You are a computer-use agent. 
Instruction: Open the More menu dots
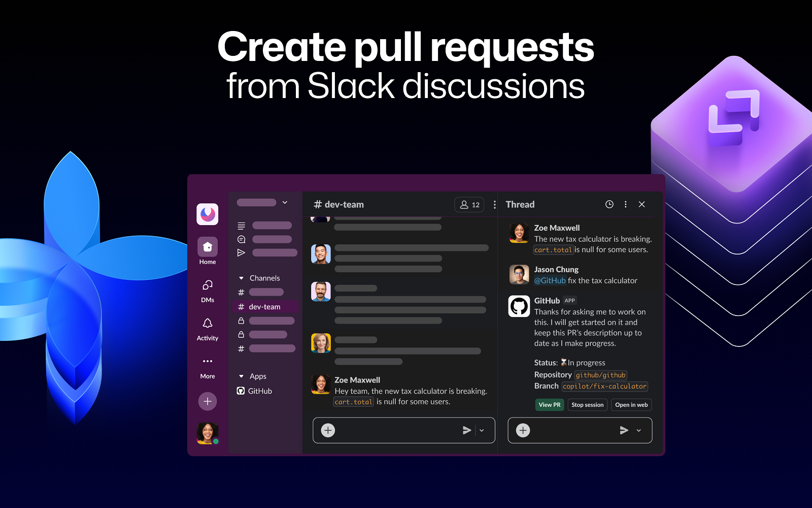(x=208, y=361)
